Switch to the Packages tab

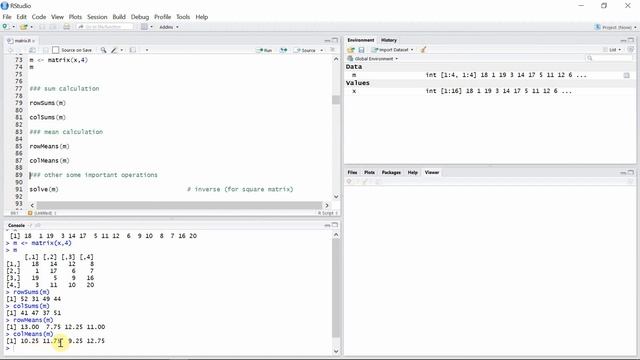391,172
